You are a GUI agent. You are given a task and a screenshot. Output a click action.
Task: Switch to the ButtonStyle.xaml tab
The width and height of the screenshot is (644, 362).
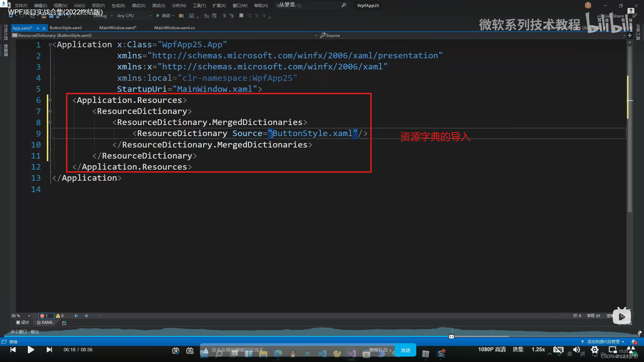[65, 28]
